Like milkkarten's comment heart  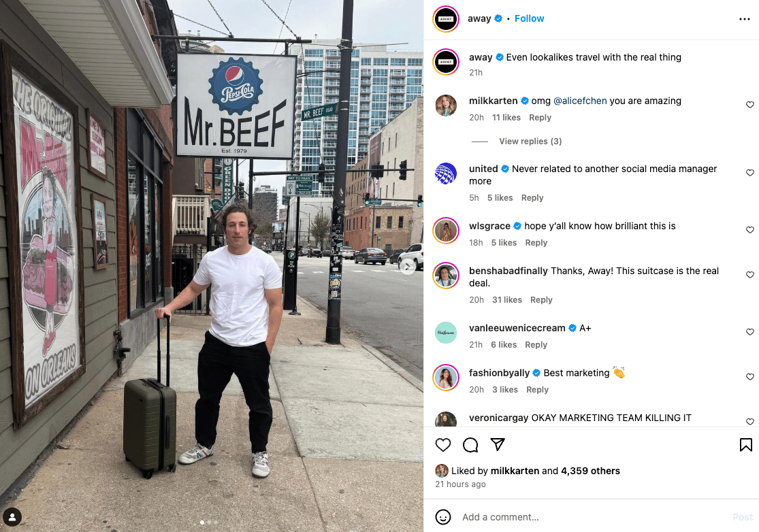pos(749,105)
